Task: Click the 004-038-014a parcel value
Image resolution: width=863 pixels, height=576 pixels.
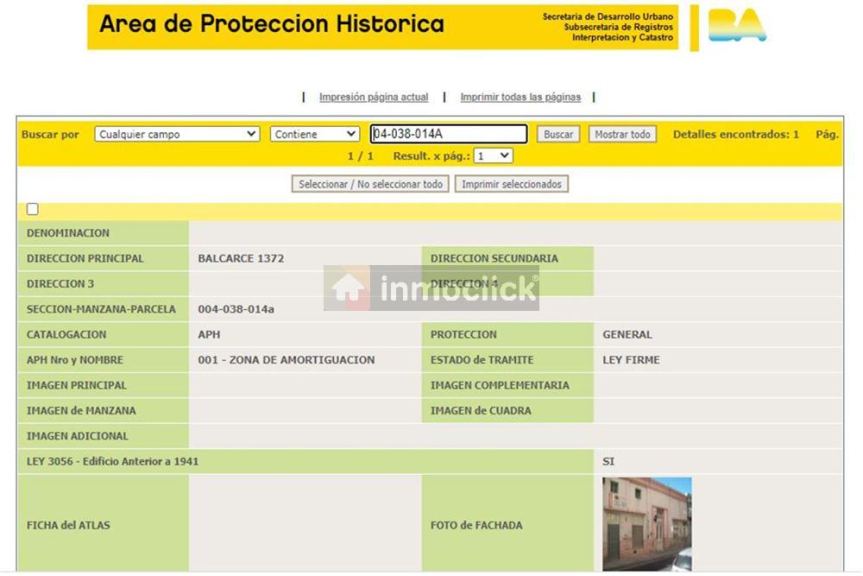Action: click(236, 309)
